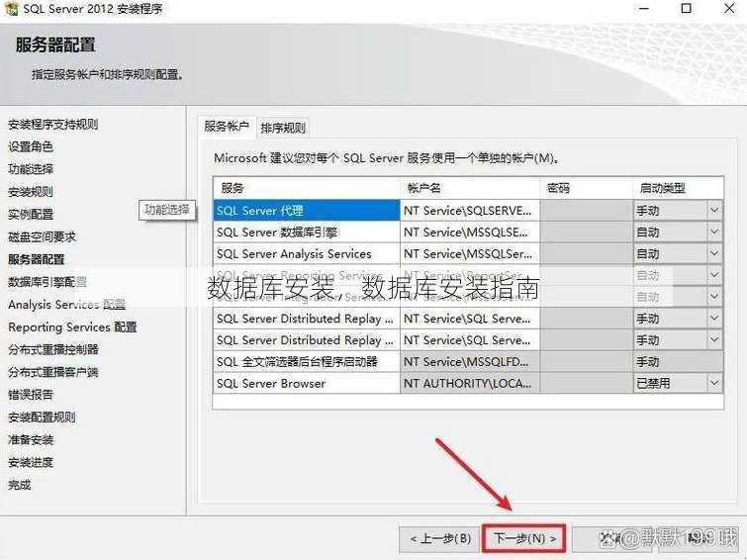Select 安装进度 step in sidebar

click(31, 462)
